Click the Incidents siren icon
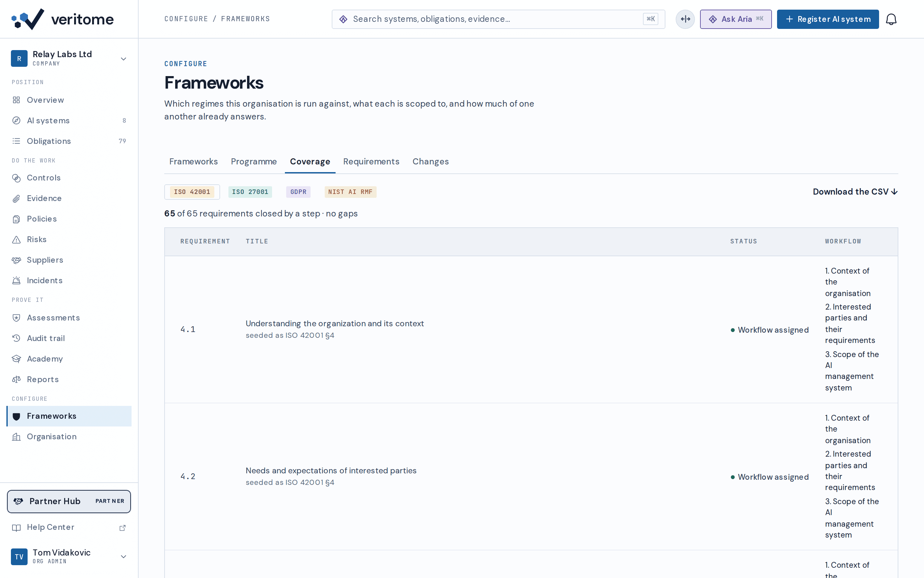The image size is (924, 578). [x=16, y=281]
